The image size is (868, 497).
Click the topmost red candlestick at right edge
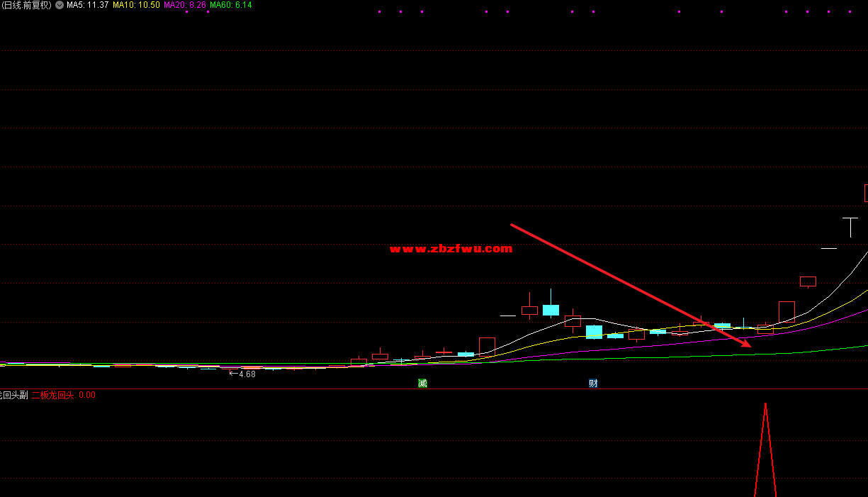[865, 193]
